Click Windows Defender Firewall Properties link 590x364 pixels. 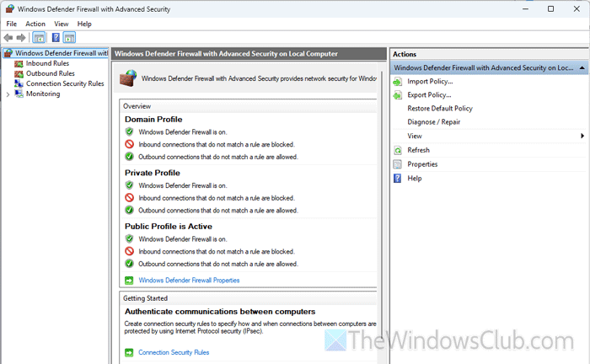pos(189,280)
